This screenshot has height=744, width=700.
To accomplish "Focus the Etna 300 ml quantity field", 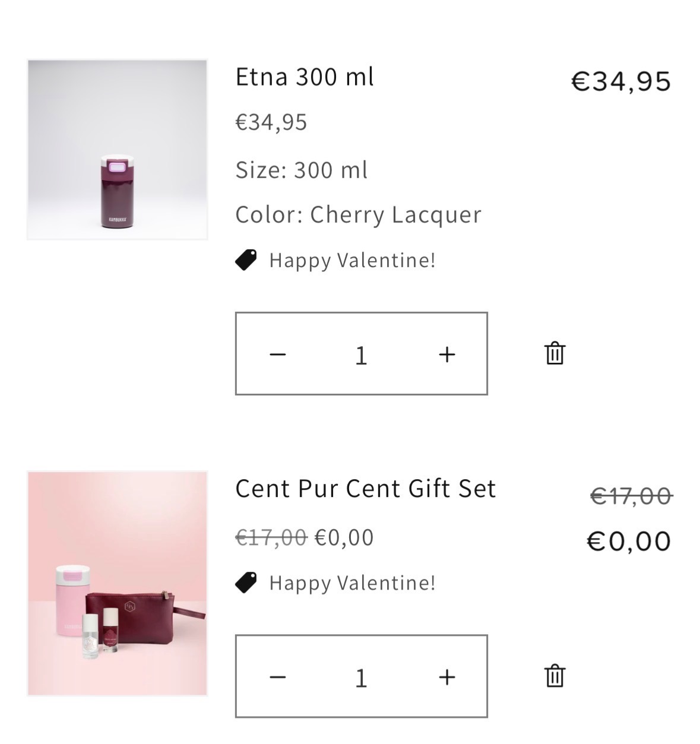I will 361,355.
